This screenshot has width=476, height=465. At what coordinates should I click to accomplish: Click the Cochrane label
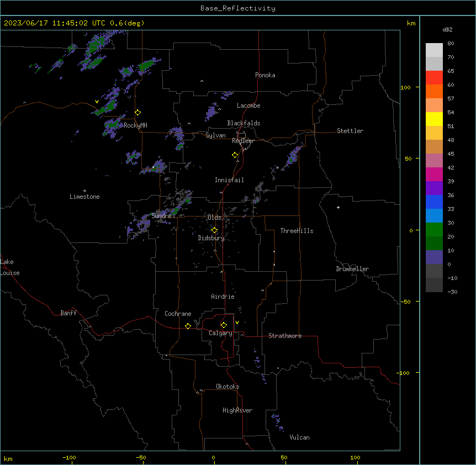178,314
